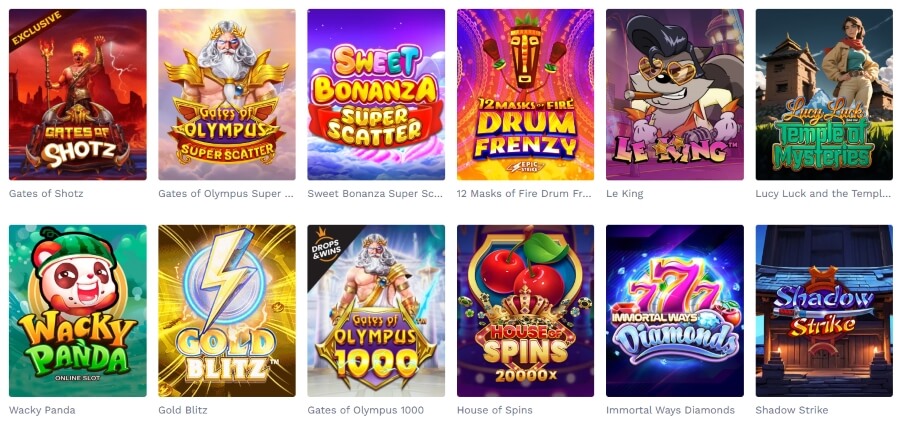Image resolution: width=900 pixels, height=423 pixels.
Task: Select the "House of Spins" title link
Action: 495,410
